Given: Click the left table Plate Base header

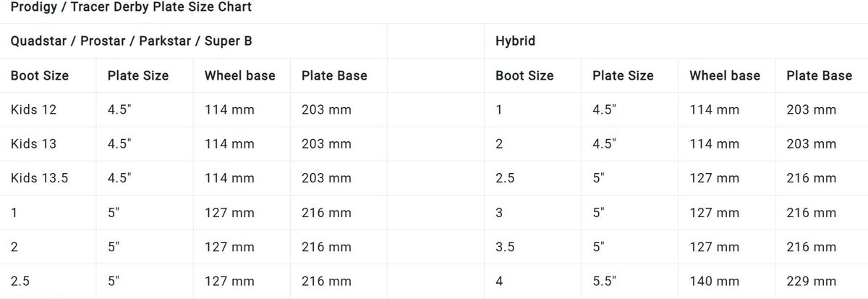Looking at the screenshot, I should pos(334,75).
